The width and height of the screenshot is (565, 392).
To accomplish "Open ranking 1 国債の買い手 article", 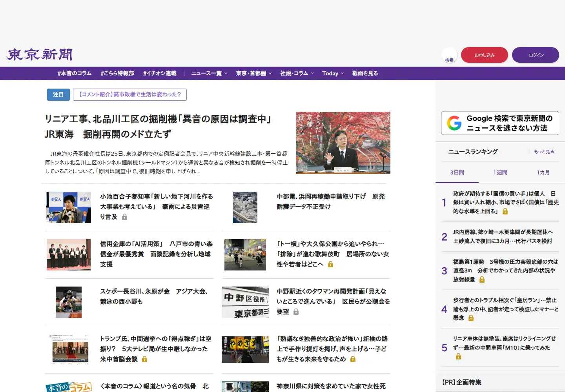I will coord(505,202).
